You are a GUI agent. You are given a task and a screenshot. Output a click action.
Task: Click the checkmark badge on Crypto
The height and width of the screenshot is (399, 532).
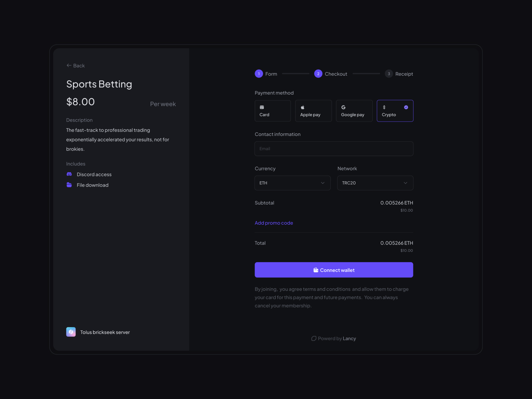[406, 107]
